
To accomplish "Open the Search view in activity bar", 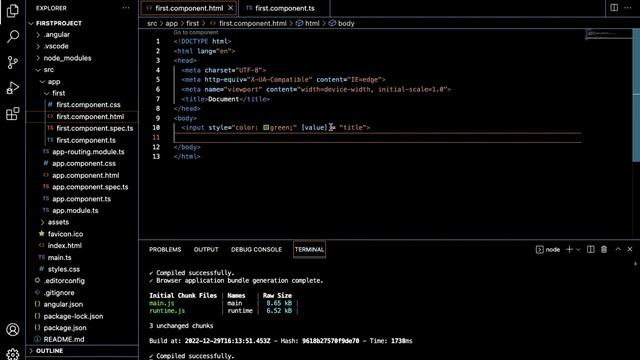I will point(13,37).
